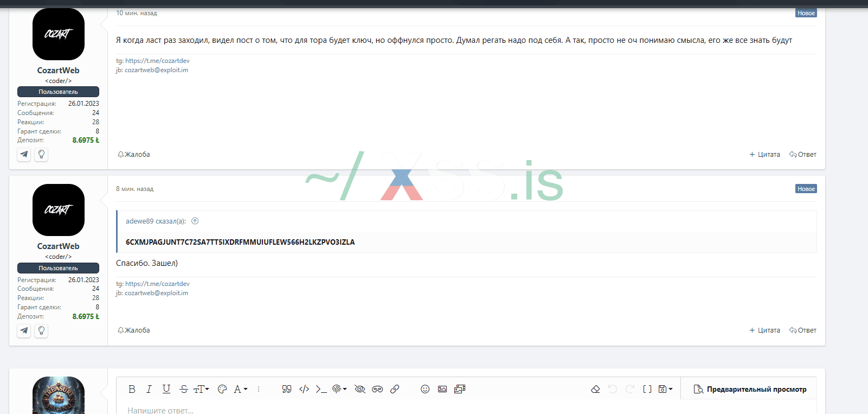Remove formatting with the eraser icon

(595, 389)
